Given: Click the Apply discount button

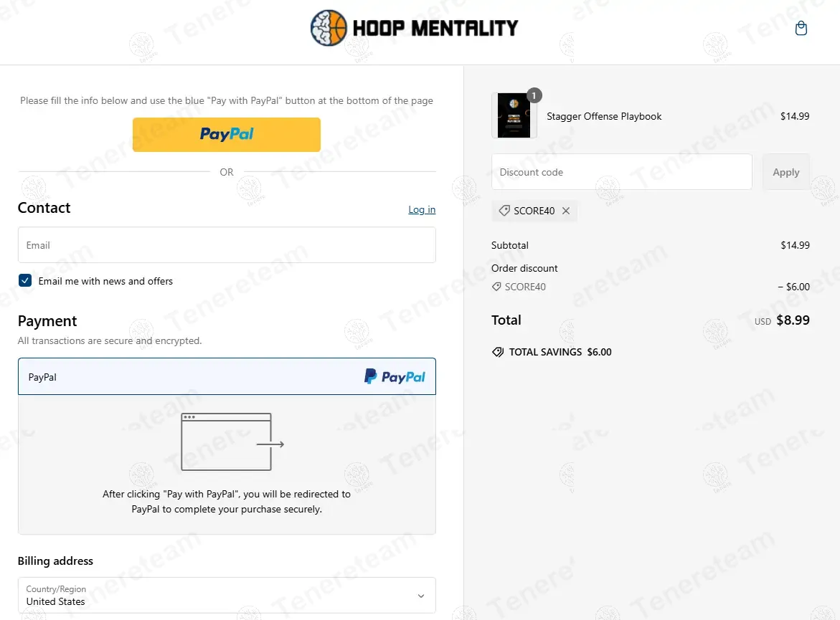Looking at the screenshot, I should [x=785, y=172].
